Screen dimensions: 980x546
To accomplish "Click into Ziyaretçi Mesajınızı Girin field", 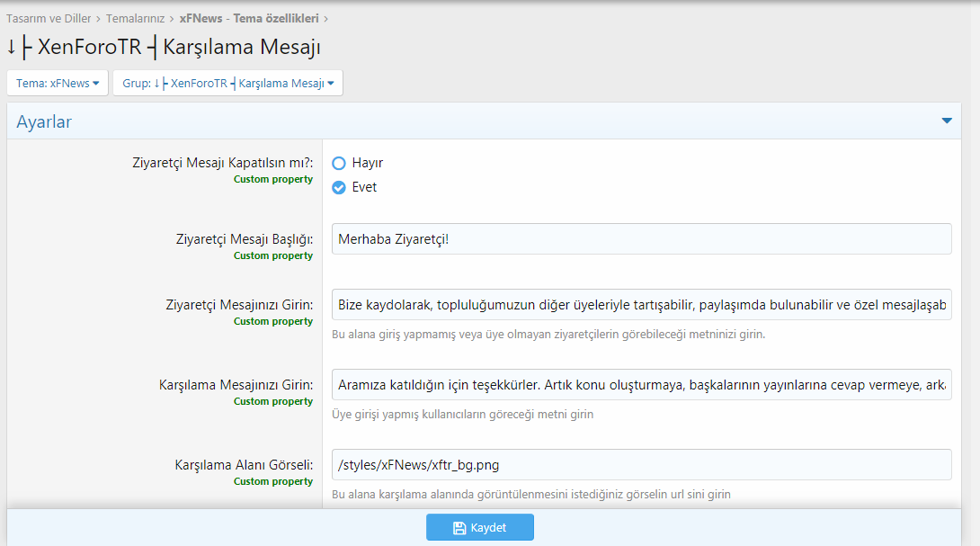I will [x=641, y=305].
